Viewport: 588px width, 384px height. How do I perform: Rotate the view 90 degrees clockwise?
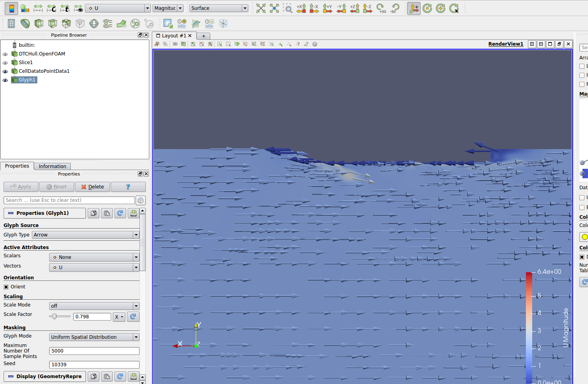tap(381, 8)
